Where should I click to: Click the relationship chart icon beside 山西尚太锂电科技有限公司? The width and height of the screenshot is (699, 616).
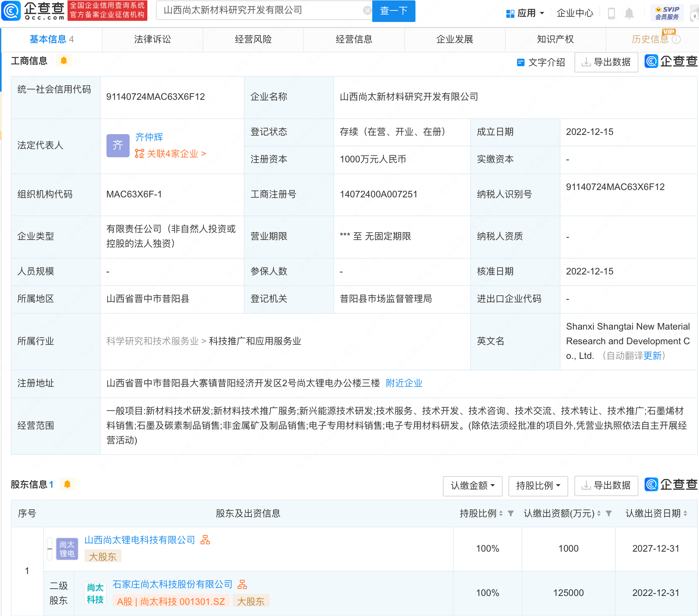click(x=206, y=540)
